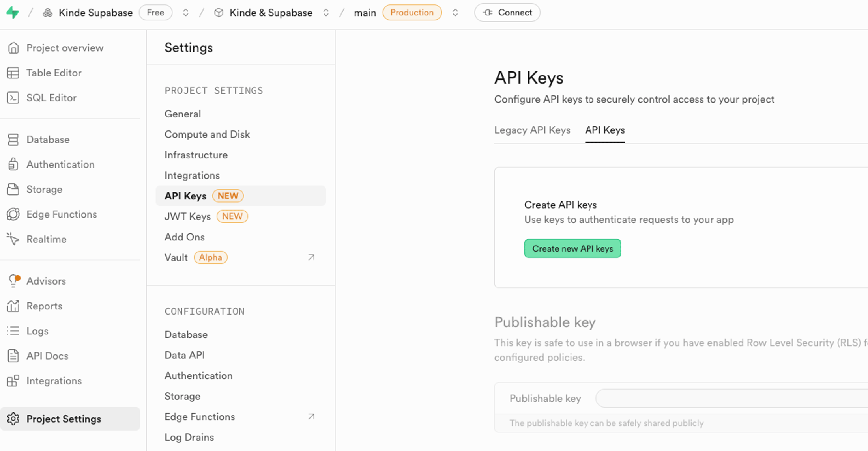This screenshot has height=451, width=868.
Task: Open the Realtime section
Action: tap(46, 239)
